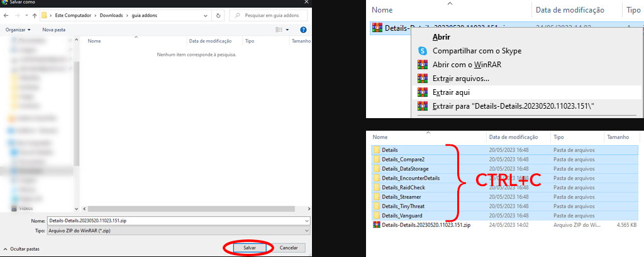644x257 pixels.
Task: Select Abrir in context menu
Action: coord(441,37)
